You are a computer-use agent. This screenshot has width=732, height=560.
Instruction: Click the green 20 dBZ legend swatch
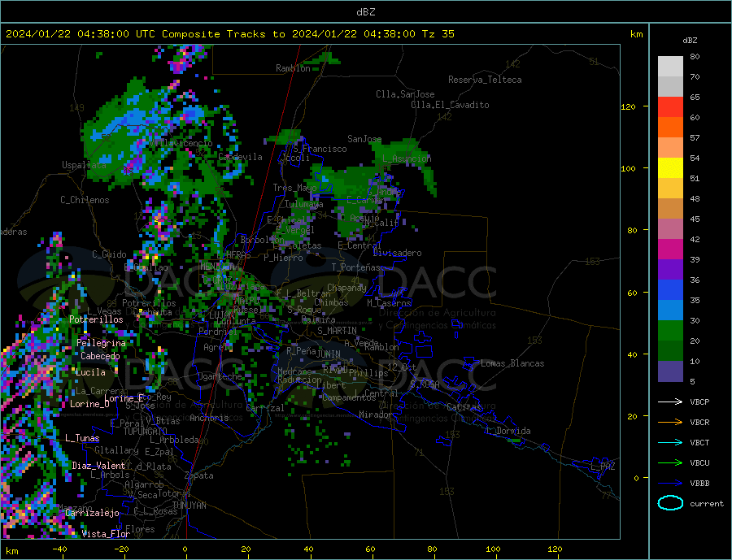click(670, 331)
